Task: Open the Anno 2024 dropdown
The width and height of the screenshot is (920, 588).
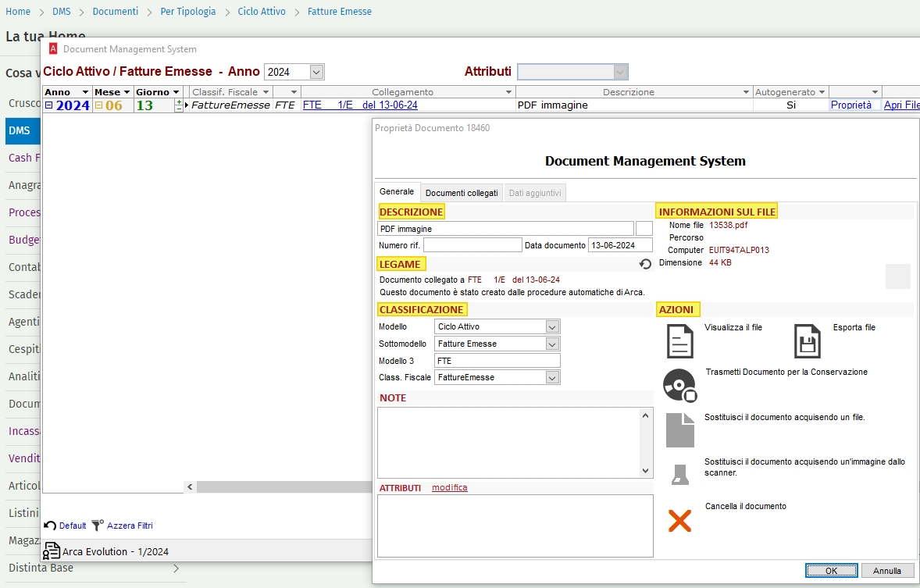Action: tap(316, 72)
